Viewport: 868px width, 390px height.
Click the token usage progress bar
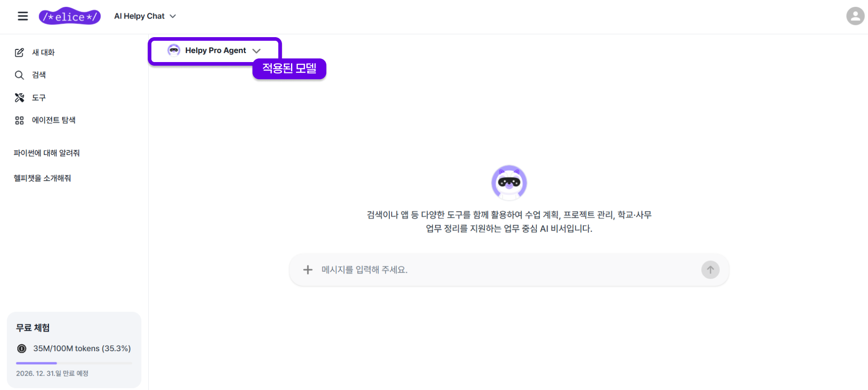tap(74, 363)
